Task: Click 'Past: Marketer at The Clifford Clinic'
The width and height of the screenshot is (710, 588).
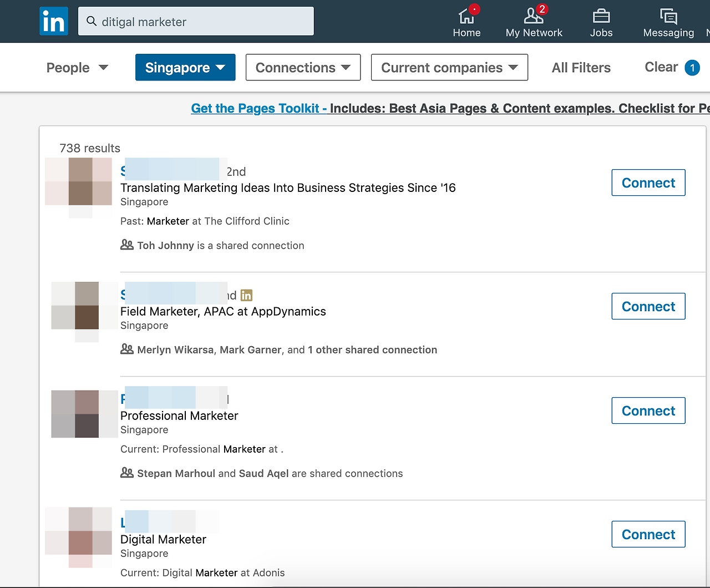Action: 205,221
